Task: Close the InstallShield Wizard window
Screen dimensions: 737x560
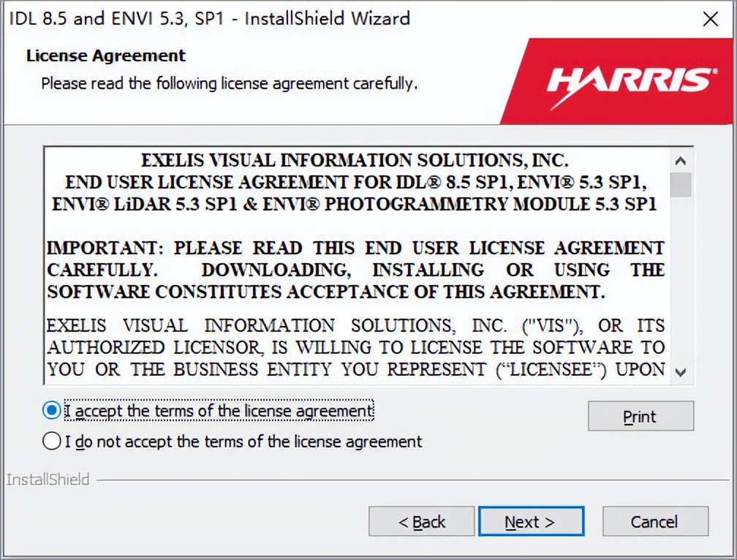Action: 710,19
